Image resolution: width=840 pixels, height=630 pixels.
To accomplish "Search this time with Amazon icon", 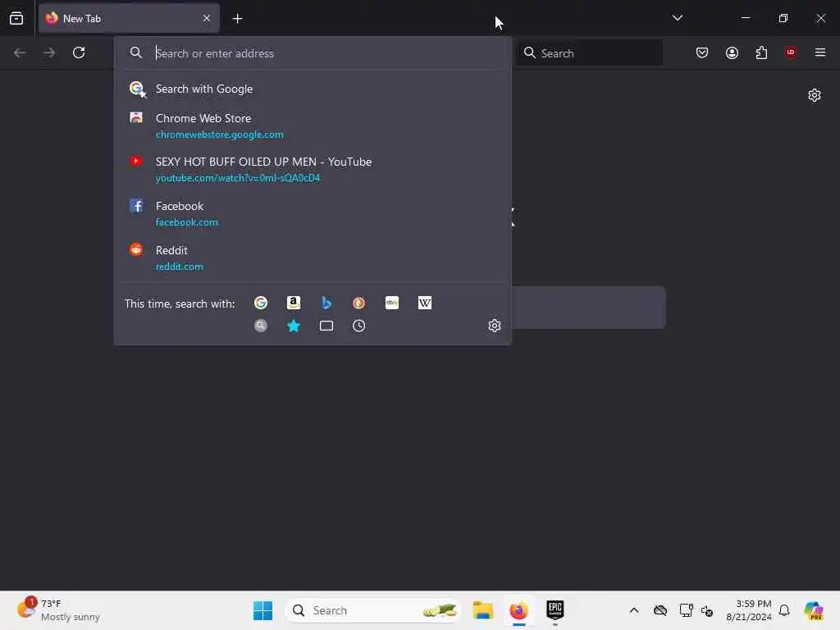I will 294,304.
